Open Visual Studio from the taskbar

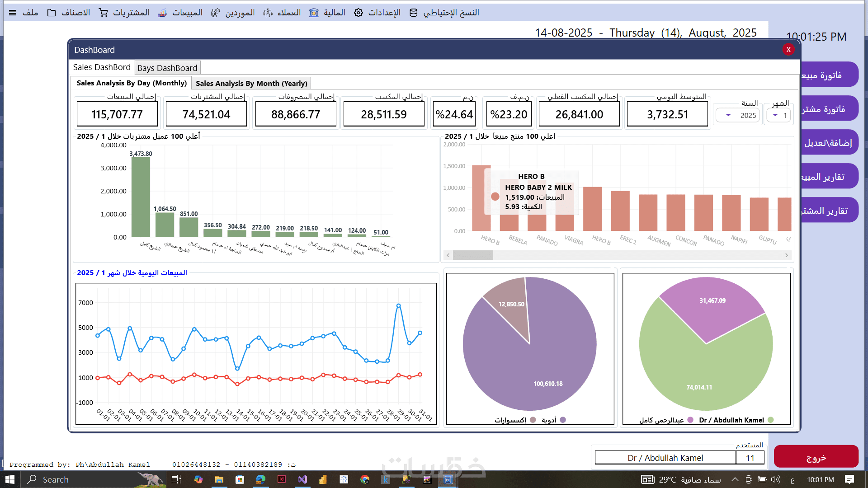tap(302, 479)
